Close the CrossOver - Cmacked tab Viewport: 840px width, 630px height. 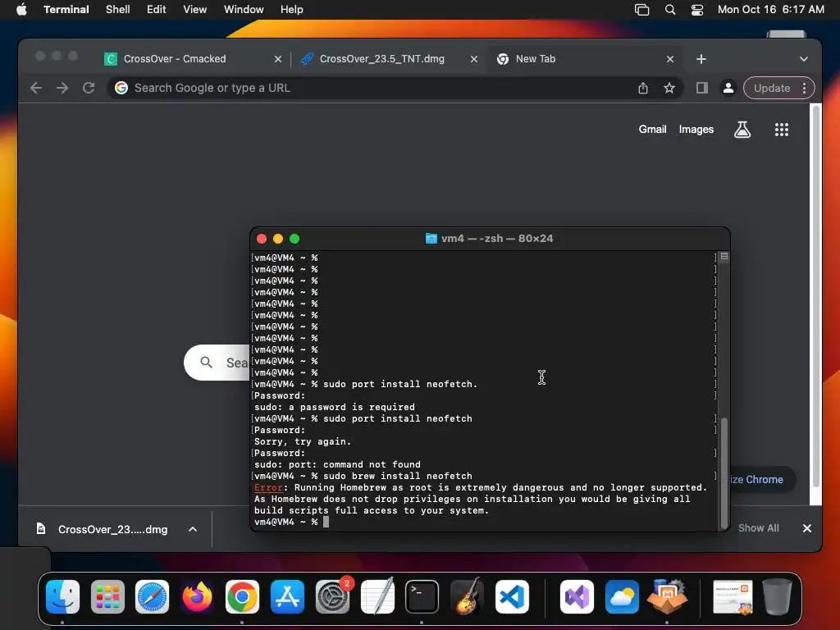(277, 59)
